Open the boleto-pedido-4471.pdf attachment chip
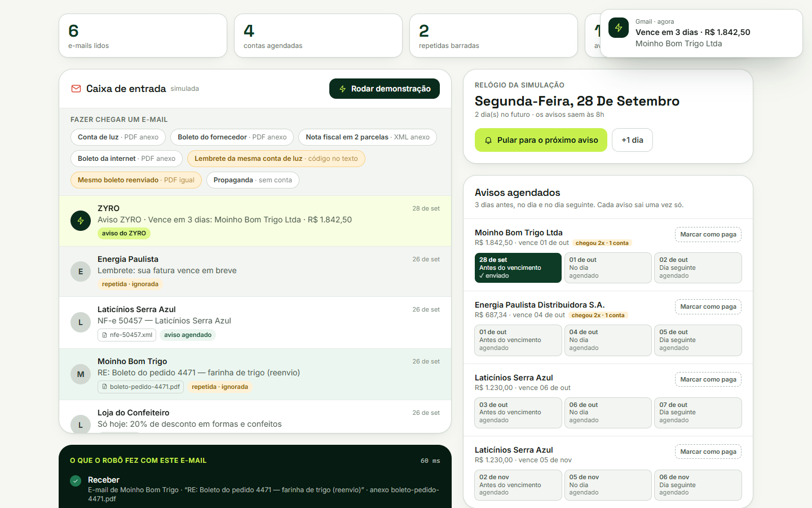The height and width of the screenshot is (508, 812). point(140,387)
